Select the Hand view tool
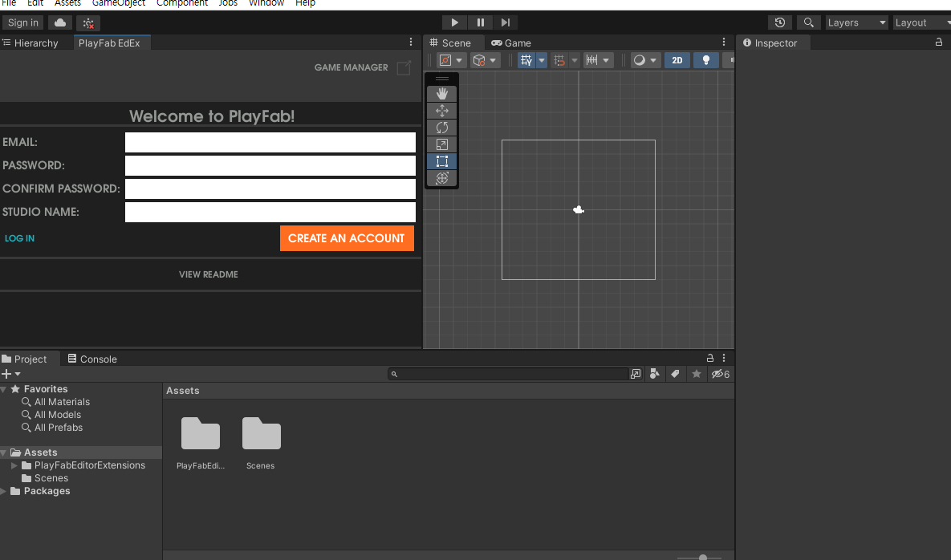 (441, 93)
